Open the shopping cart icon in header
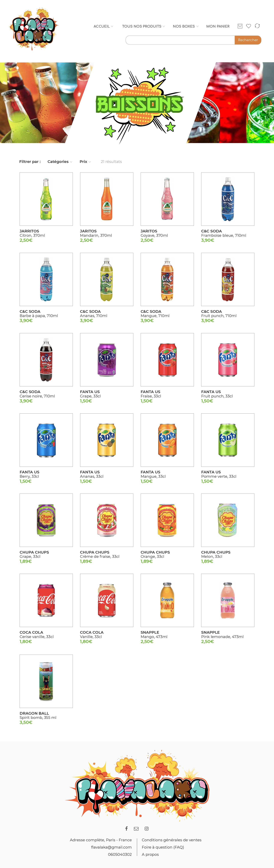 [240, 26]
